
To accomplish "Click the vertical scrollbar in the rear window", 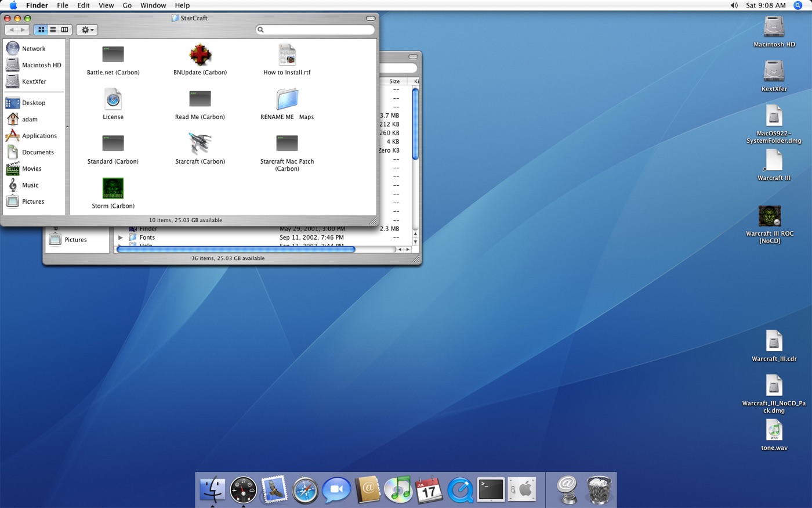I will point(415,123).
